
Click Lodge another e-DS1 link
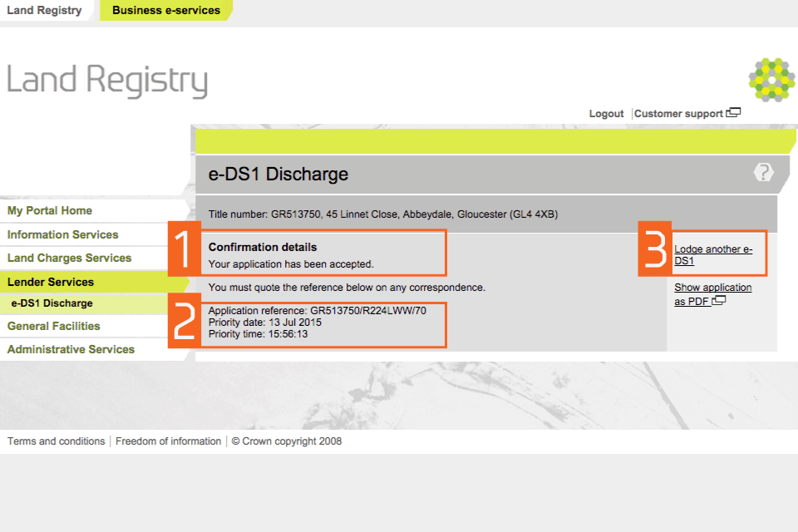712,255
